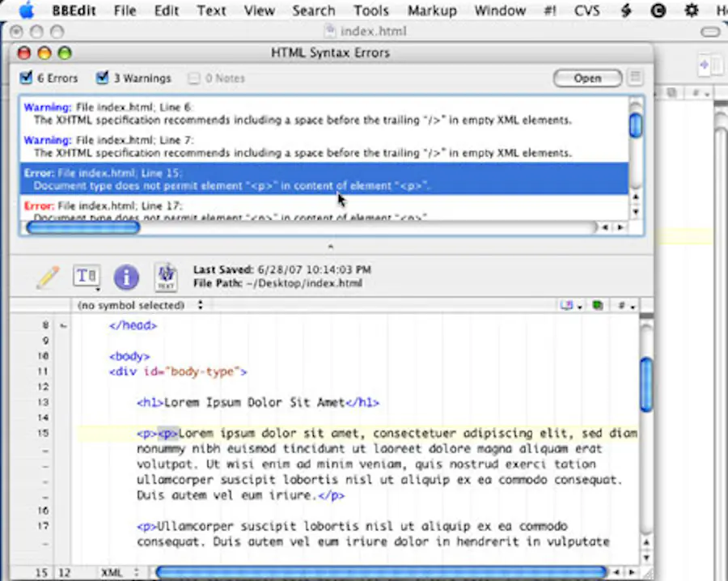Enable the 0 Notes checkbox

click(193, 78)
